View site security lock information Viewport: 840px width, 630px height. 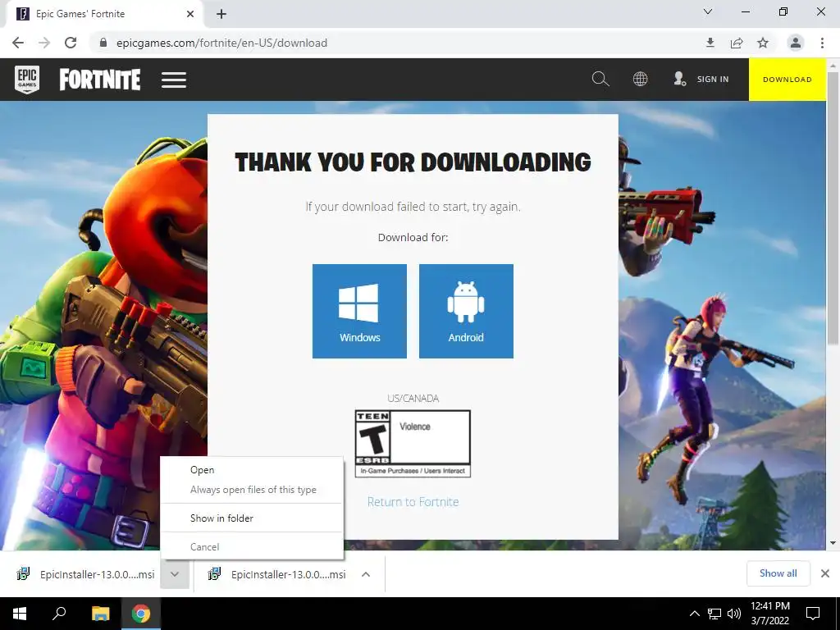[103, 43]
